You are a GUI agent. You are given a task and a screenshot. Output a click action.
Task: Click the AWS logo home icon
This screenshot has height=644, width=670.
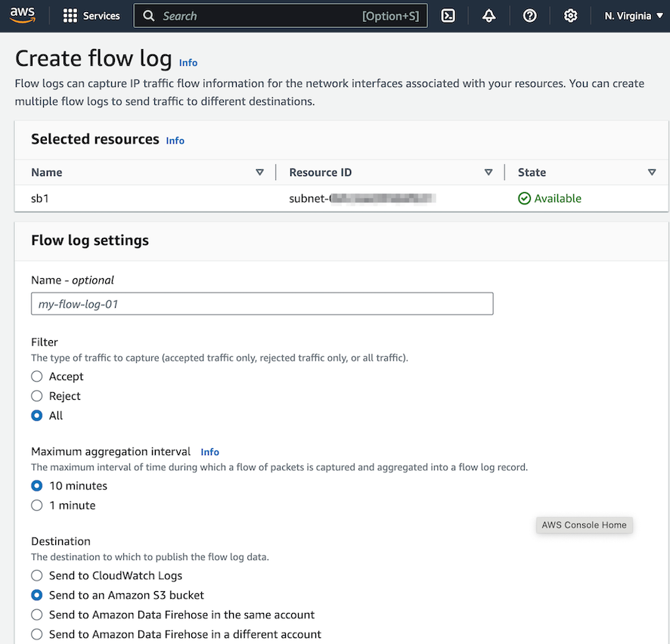23,16
